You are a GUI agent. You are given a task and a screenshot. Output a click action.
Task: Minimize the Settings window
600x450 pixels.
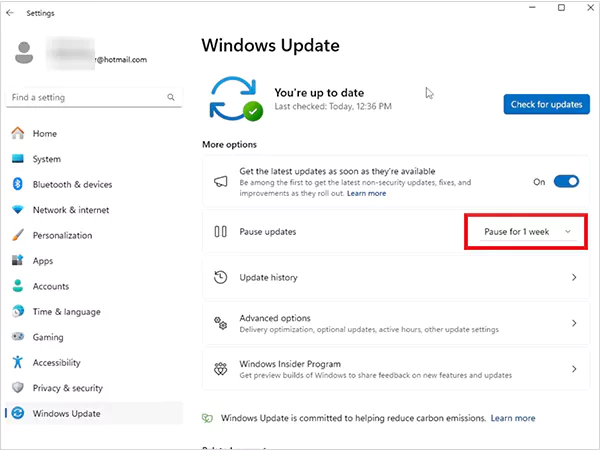pyautogui.click(x=532, y=8)
